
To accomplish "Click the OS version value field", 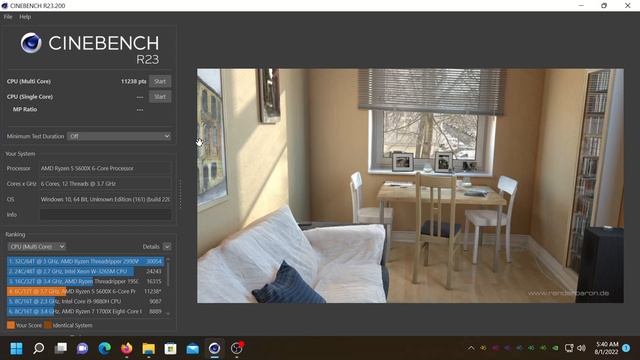I will click(105, 199).
